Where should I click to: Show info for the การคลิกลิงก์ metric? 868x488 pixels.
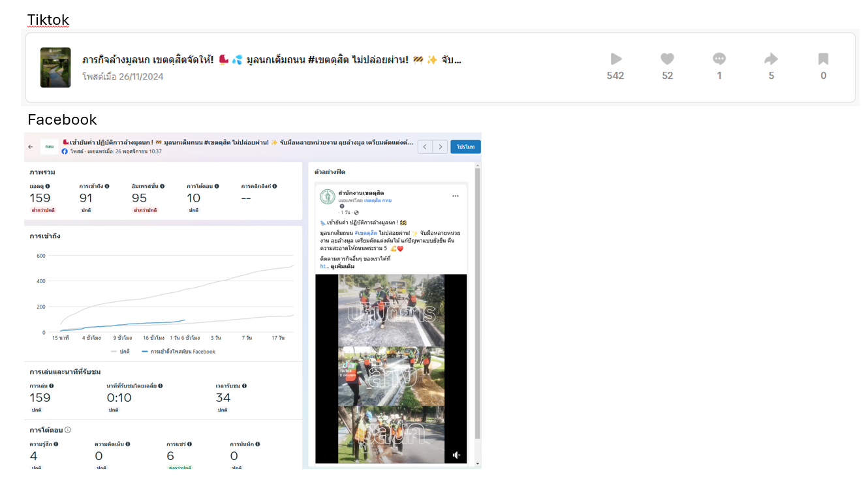(x=275, y=186)
